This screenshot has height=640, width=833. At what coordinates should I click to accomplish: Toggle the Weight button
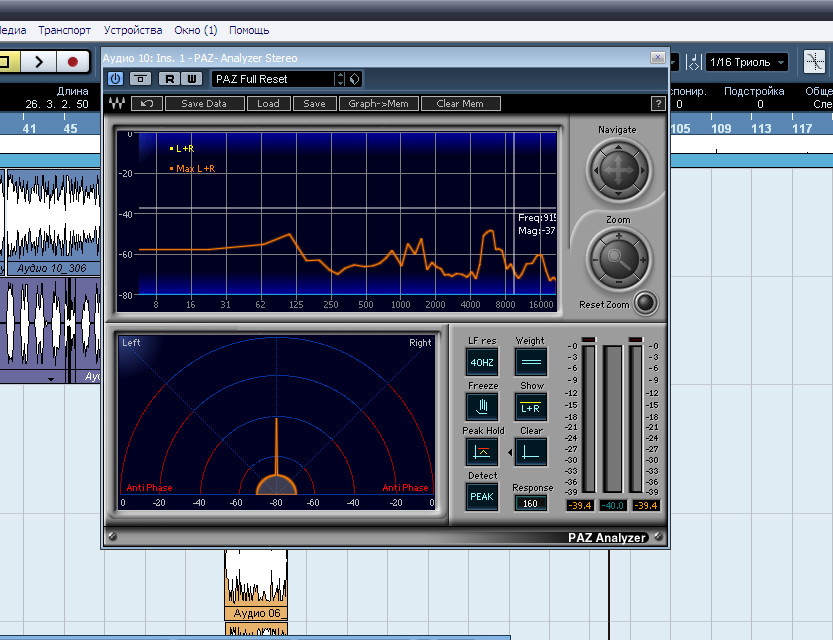pyautogui.click(x=531, y=362)
